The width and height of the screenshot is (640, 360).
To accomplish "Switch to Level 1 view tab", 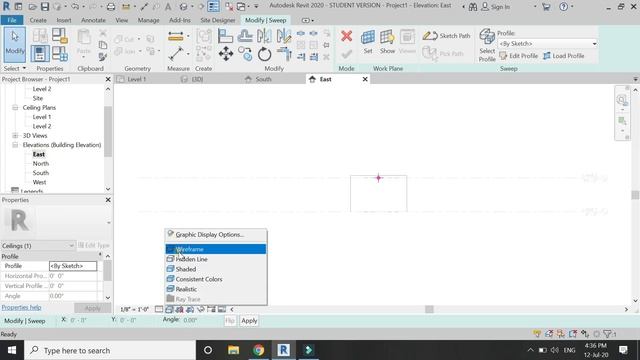I will (x=136, y=79).
